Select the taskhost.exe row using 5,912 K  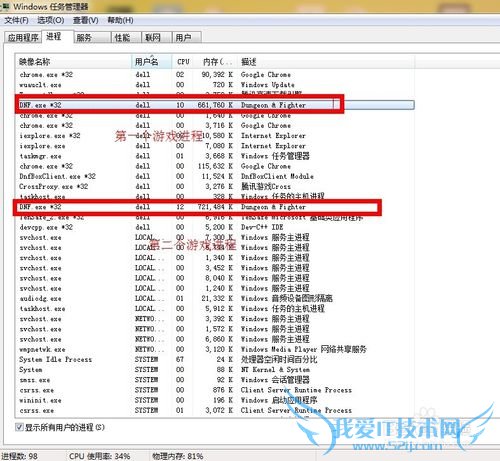coord(215,309)
